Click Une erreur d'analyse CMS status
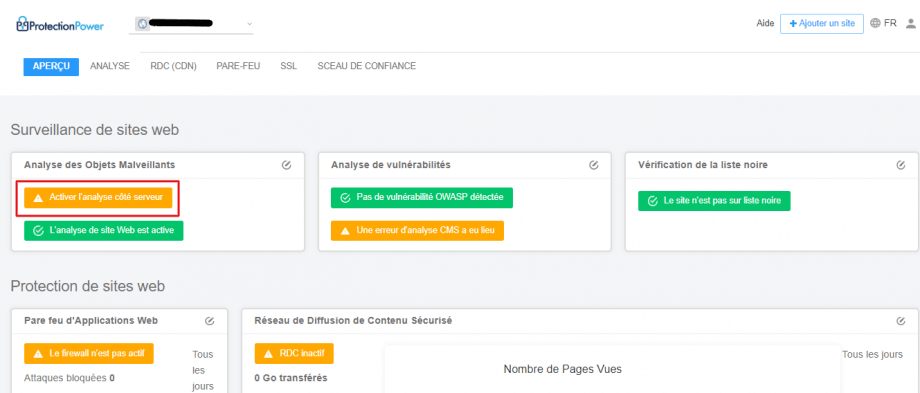 [417, 231]
